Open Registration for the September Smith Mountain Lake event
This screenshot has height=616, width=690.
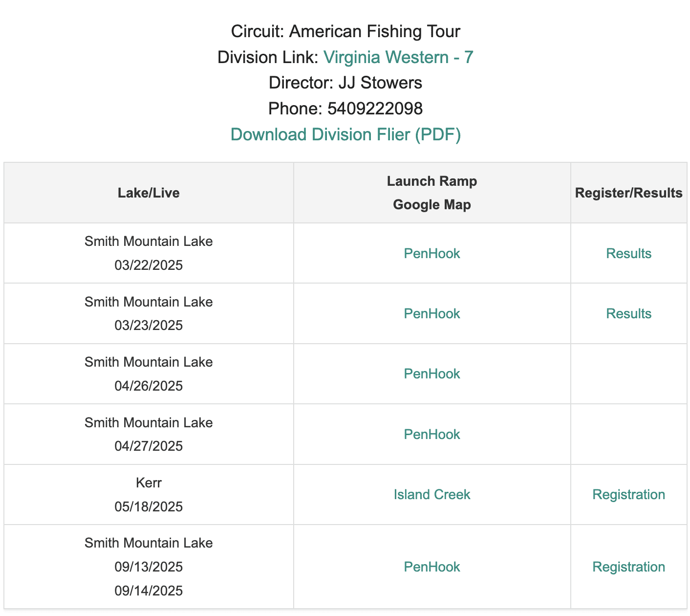pos(628,567)
